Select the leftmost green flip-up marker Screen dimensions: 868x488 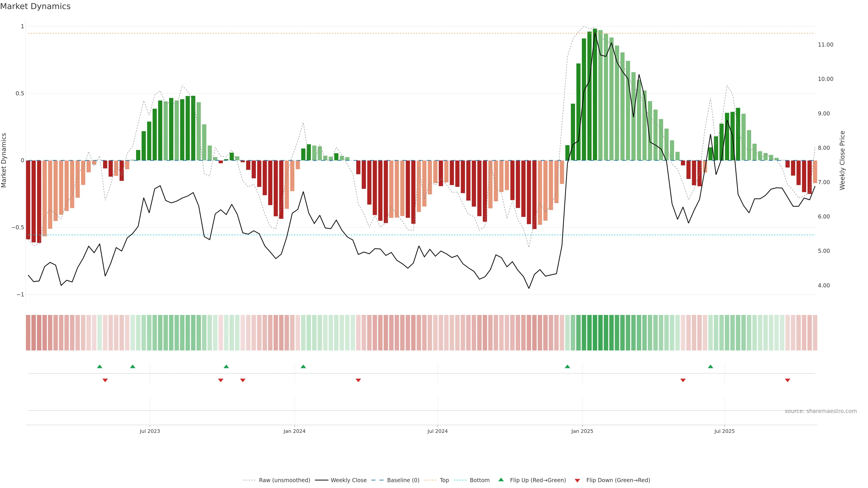coord(99,366)
